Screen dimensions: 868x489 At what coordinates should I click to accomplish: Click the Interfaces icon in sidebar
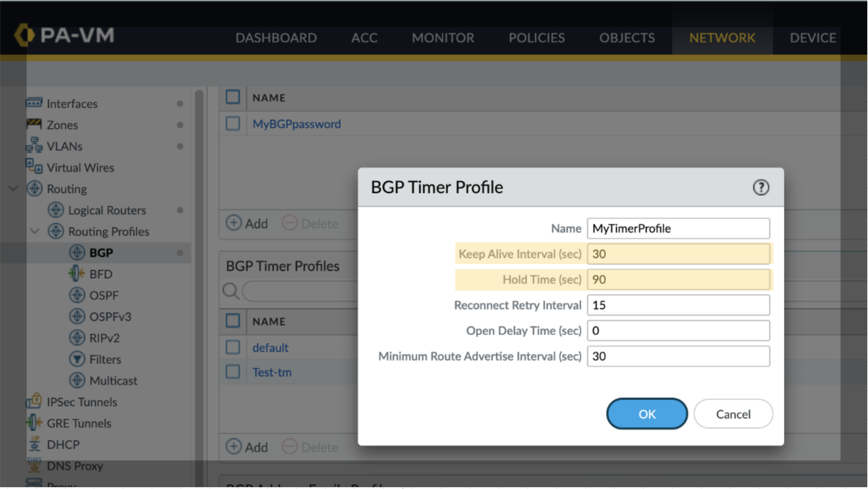(x=34, y=103)
